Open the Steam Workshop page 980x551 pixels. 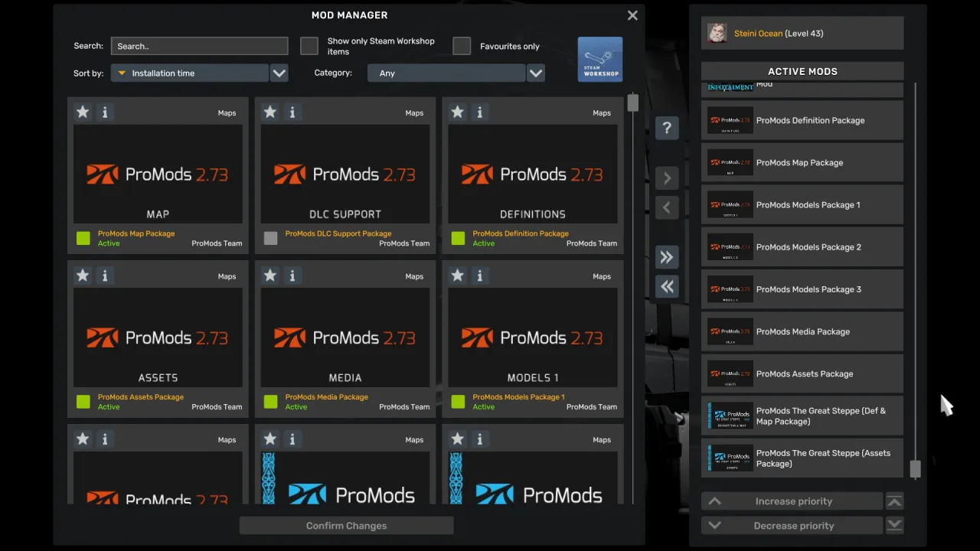coord(599,59)
